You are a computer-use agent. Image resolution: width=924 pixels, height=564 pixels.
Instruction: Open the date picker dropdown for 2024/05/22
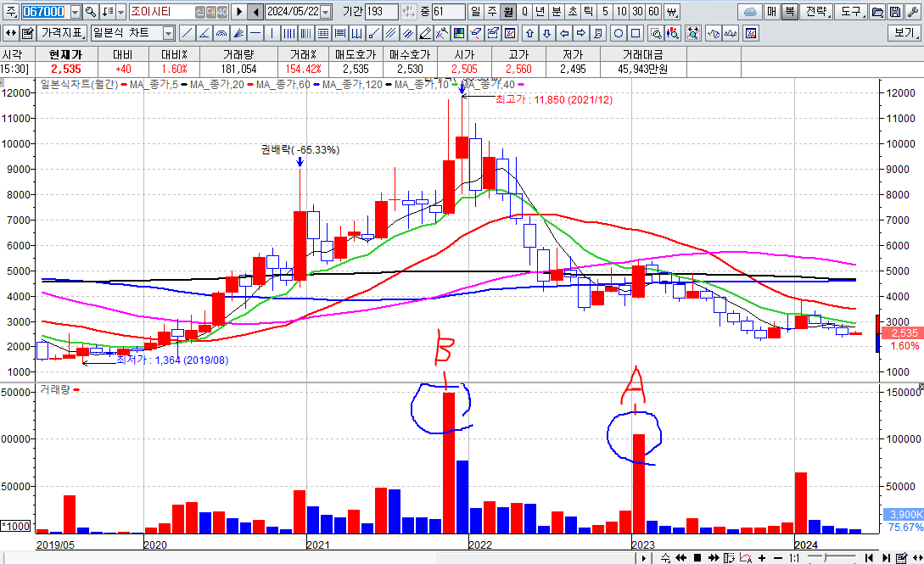326,12
